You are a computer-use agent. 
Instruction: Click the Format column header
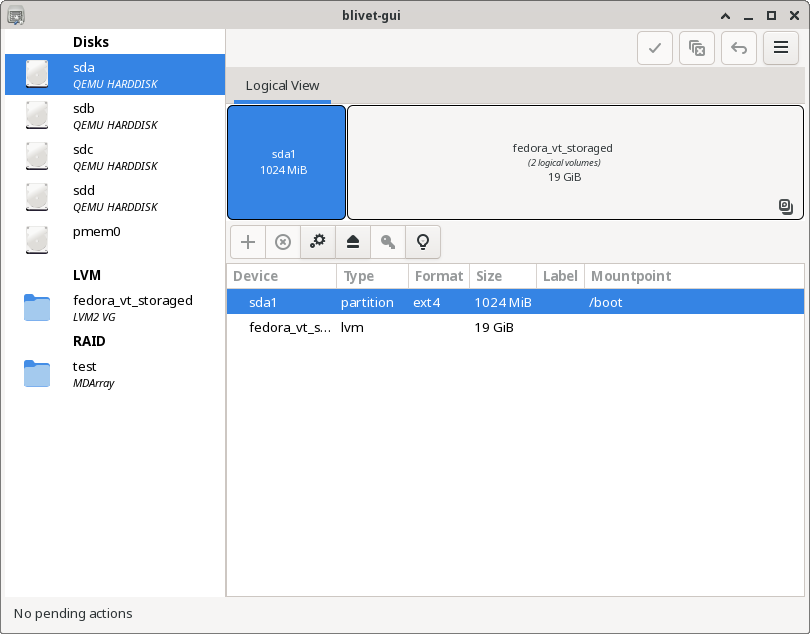tap(439, 276)
